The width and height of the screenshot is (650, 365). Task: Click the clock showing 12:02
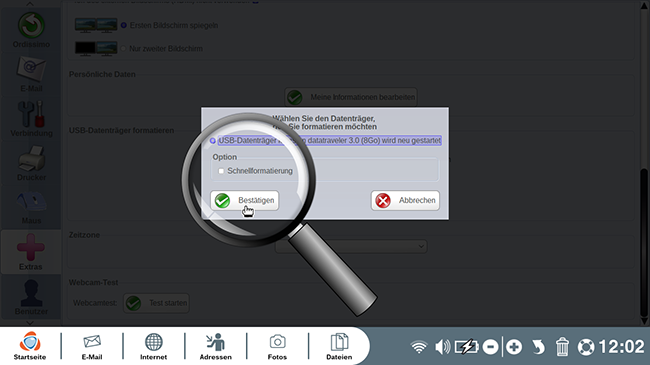click(x=621, y=347)
